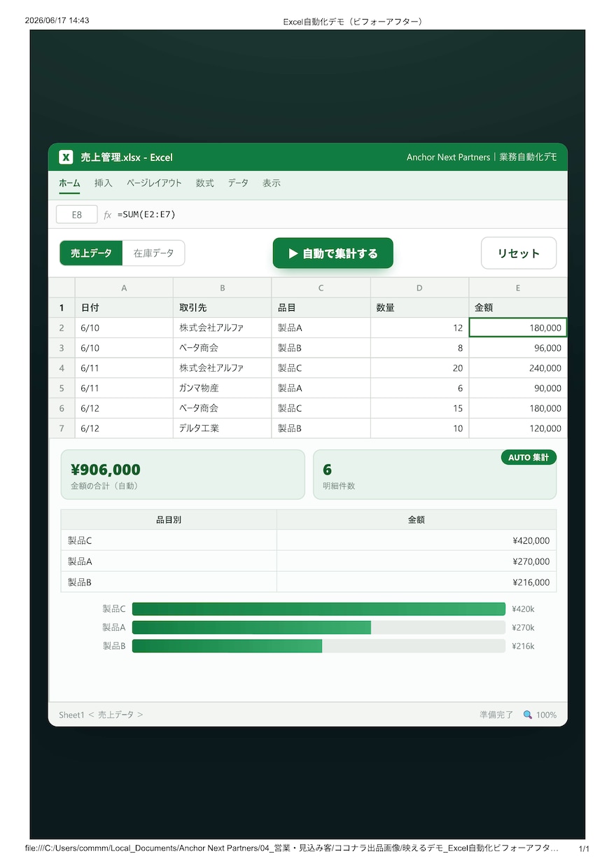Click 株式会社アルファ in row 4

click(x=223, y=367)
